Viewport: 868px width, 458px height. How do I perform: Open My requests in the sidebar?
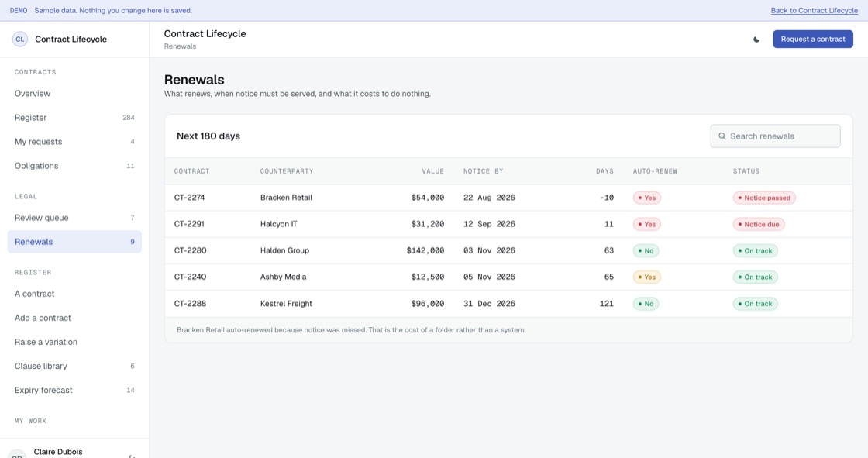pyautogui.click(x=74, y=142)
